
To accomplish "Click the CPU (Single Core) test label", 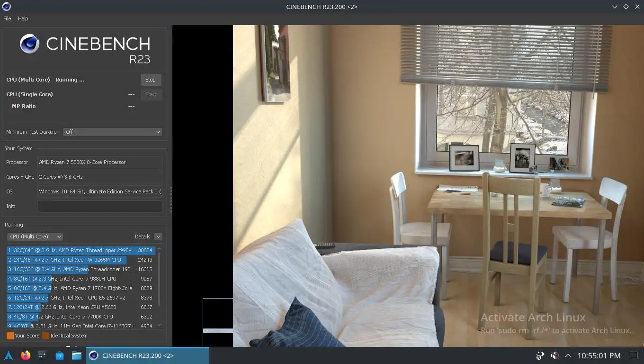I will [x=29, y=94].
